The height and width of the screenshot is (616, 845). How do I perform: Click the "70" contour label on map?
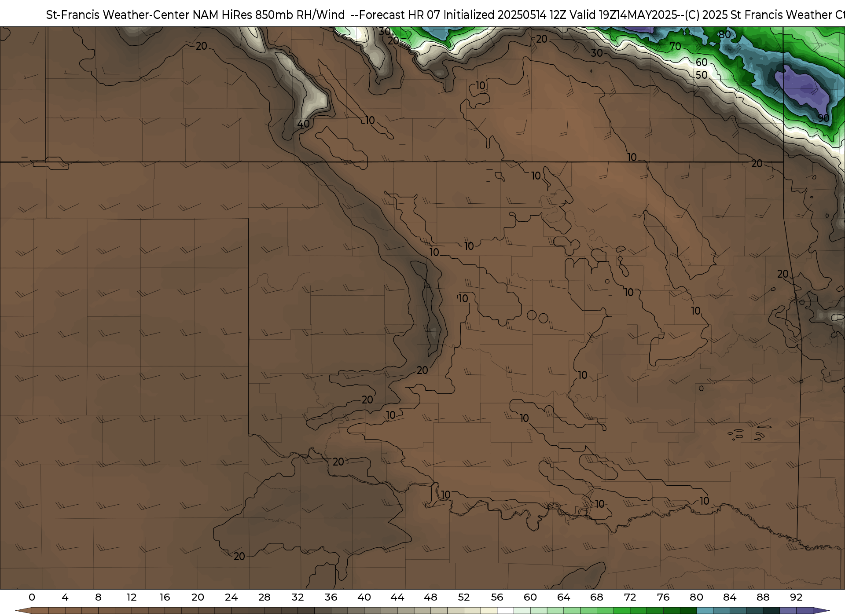coord(675,46)
